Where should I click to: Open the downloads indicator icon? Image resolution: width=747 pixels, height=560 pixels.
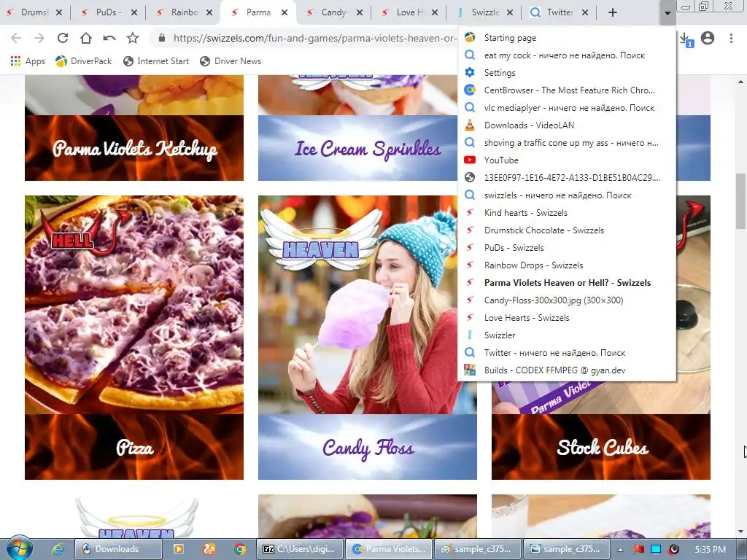pos(686,39)
